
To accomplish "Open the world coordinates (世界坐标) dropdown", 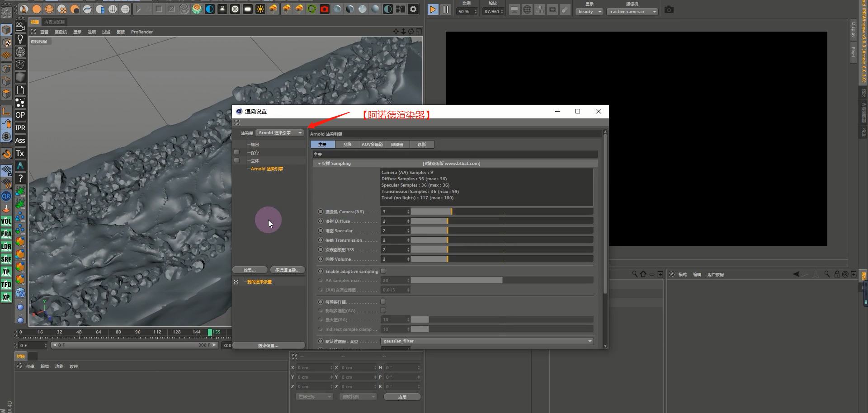I will [x=314, y=397].
